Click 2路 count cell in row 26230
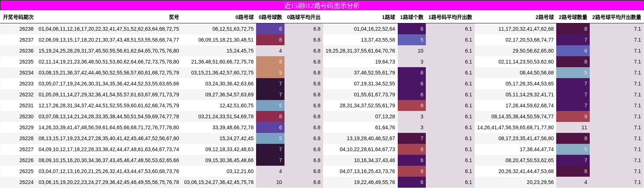 click(x=573, y=116)
